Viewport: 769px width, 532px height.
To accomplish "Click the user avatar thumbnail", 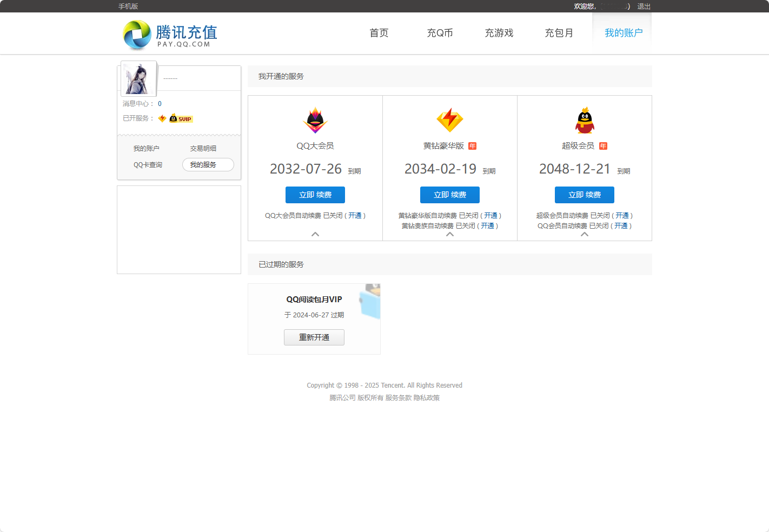I will [138, 78].
